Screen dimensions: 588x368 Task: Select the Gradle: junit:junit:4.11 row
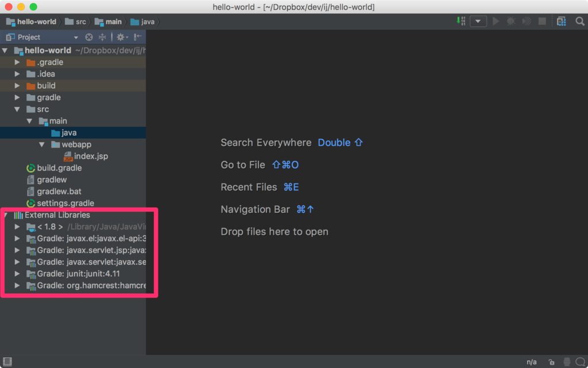pos(73,274)
